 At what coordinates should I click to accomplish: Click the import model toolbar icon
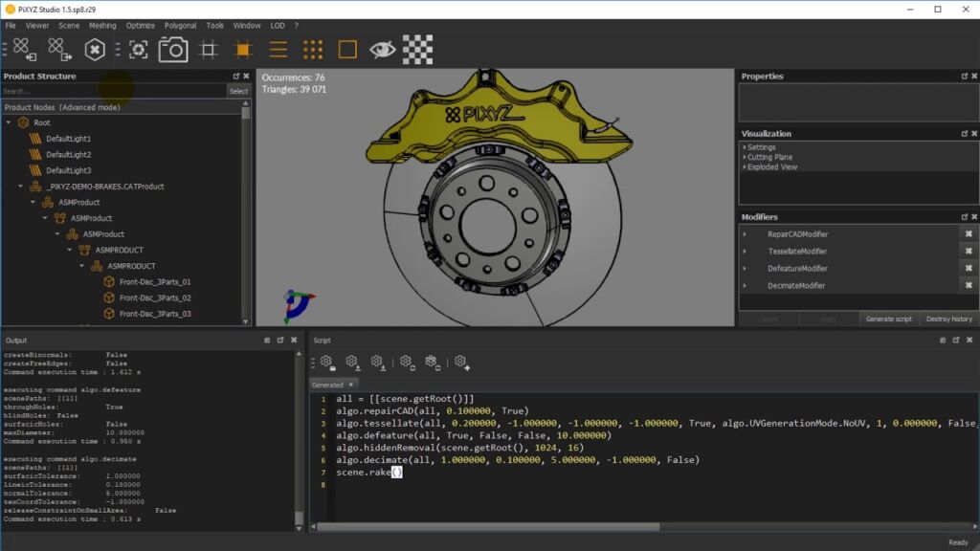[x=24, y=50]
